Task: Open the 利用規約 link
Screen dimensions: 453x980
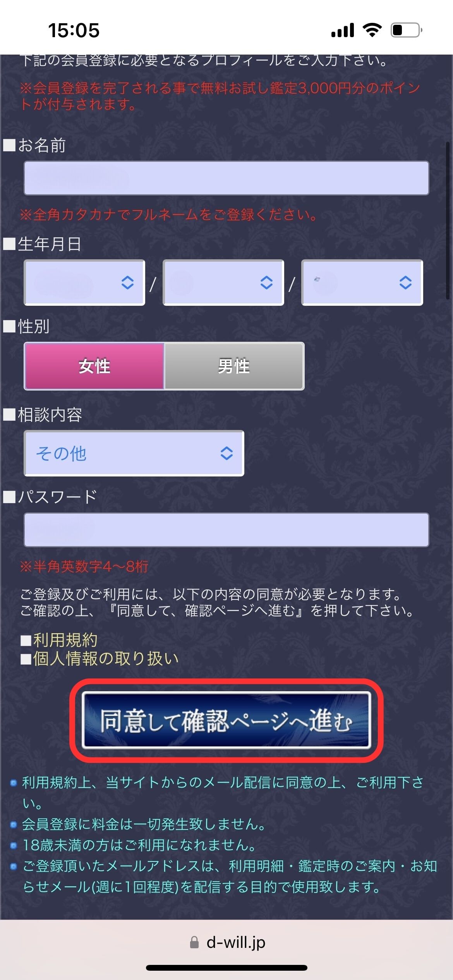Action: pyautogui.click(x=65, y=640)
